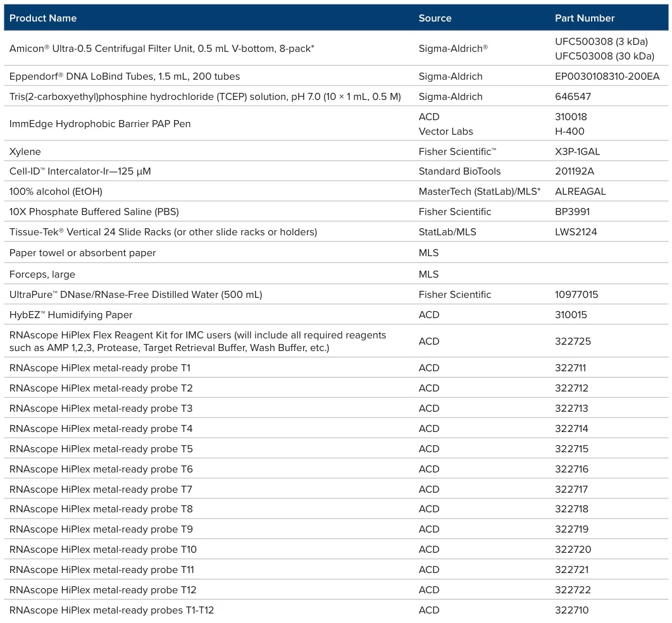Viewport: 672px width, 623px height.
Task: Click part number ALREAGAL
Action: [x=580, y=192]
